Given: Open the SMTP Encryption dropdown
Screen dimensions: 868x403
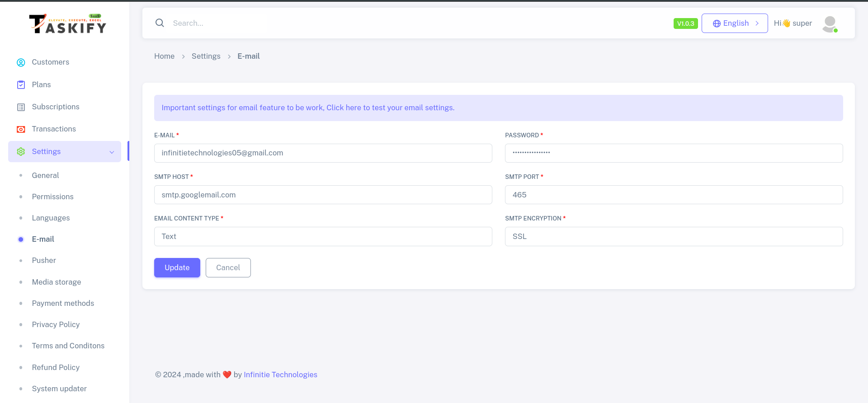Looking at the screenshot, I should pos(673,237).
